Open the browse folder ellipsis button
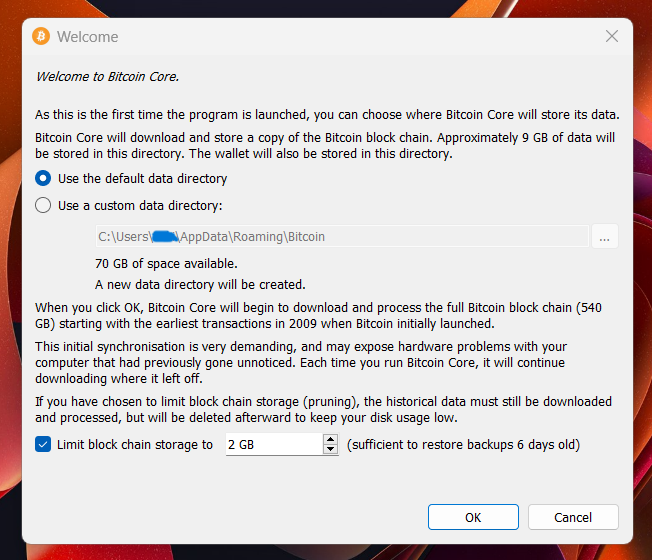The width and height of the screenshot is (652, 560). tap(605, 237)
